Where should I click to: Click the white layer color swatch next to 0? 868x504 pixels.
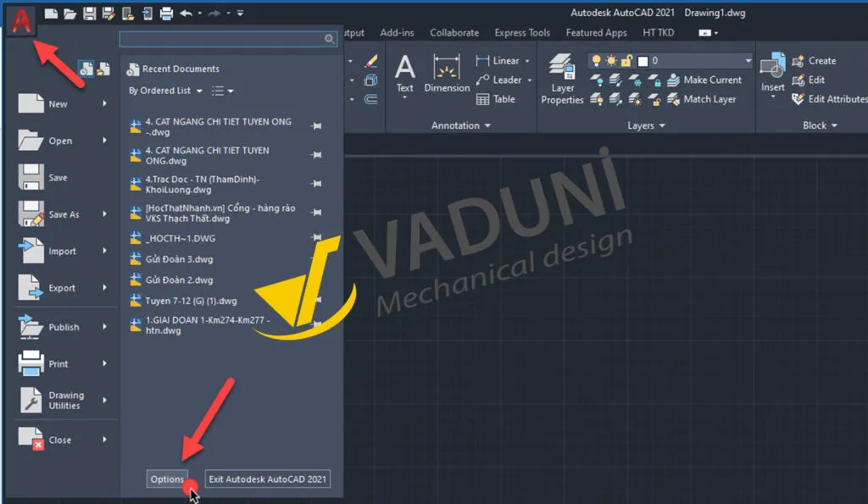[643, 60]
